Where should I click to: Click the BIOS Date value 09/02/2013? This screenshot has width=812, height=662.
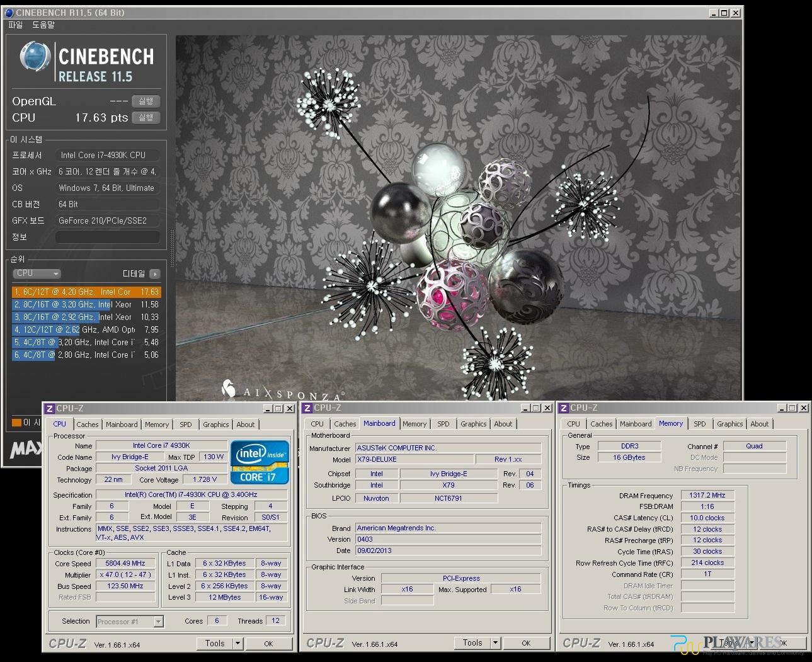(448, 551)
